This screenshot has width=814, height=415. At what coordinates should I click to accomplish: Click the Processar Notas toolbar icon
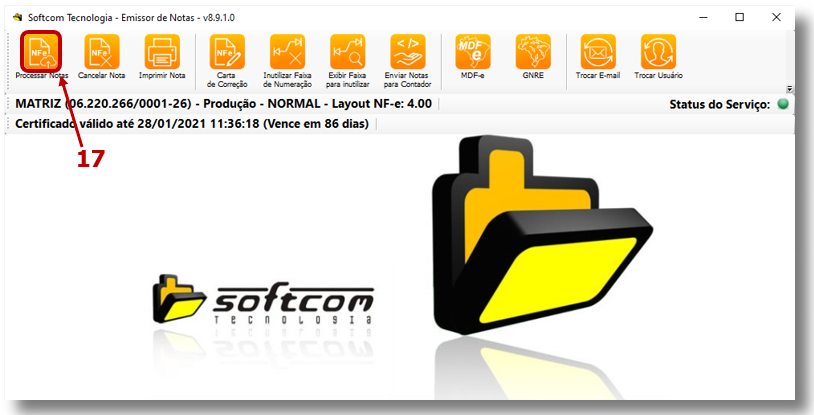coord(41,50)
